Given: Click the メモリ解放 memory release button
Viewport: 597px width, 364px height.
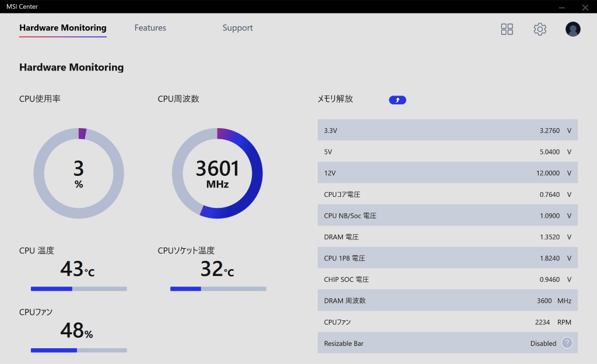Looking at the screenshot, I should coord(398,100).
